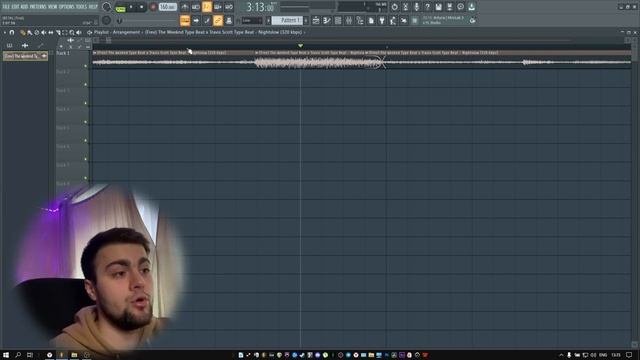Toggle wait for input to start
The image size is (640, 360).
(x=196, y=7)
